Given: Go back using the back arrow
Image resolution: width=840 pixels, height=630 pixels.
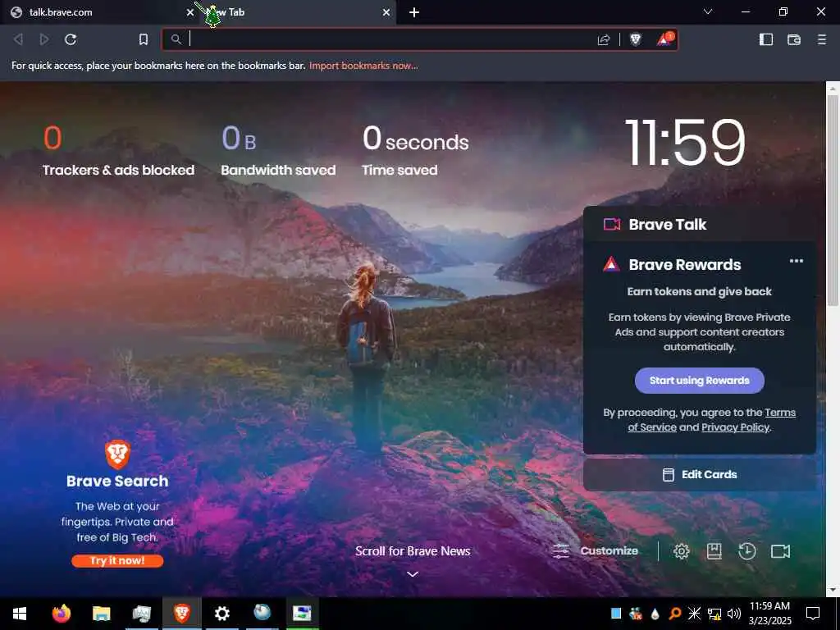Looking at the screenshot, I should point(18,39).
